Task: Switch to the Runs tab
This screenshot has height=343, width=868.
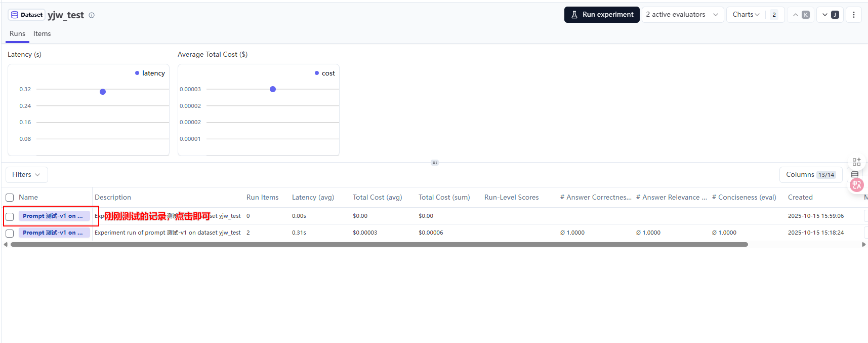Action: pyautogui.click(x=17, y=33)
